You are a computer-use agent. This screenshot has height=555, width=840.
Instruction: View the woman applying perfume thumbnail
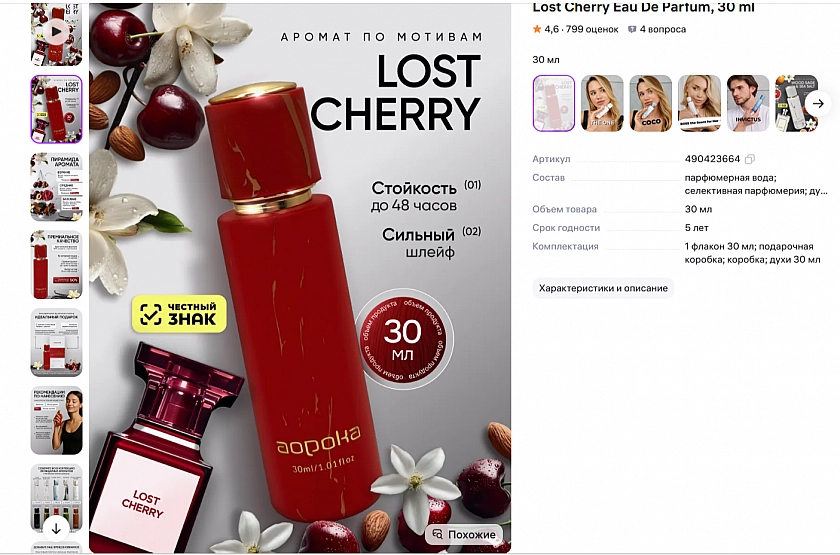click(56, 421)
